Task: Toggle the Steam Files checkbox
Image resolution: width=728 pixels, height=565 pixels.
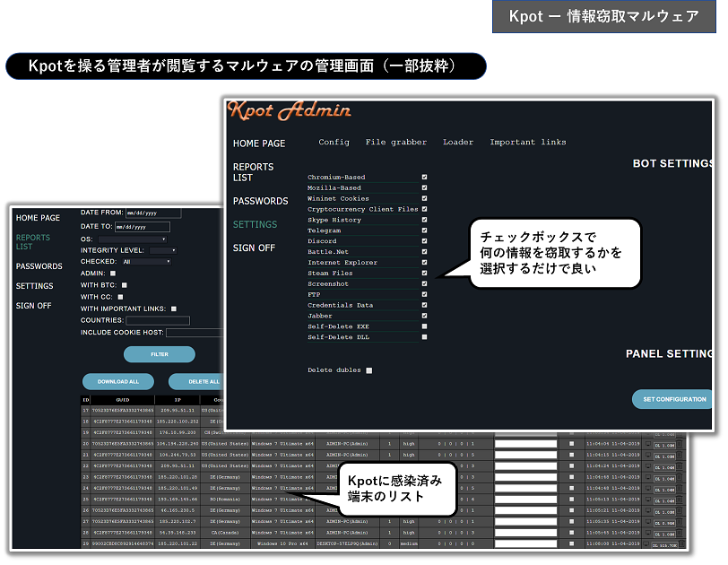Action: [x=424, y=273]
